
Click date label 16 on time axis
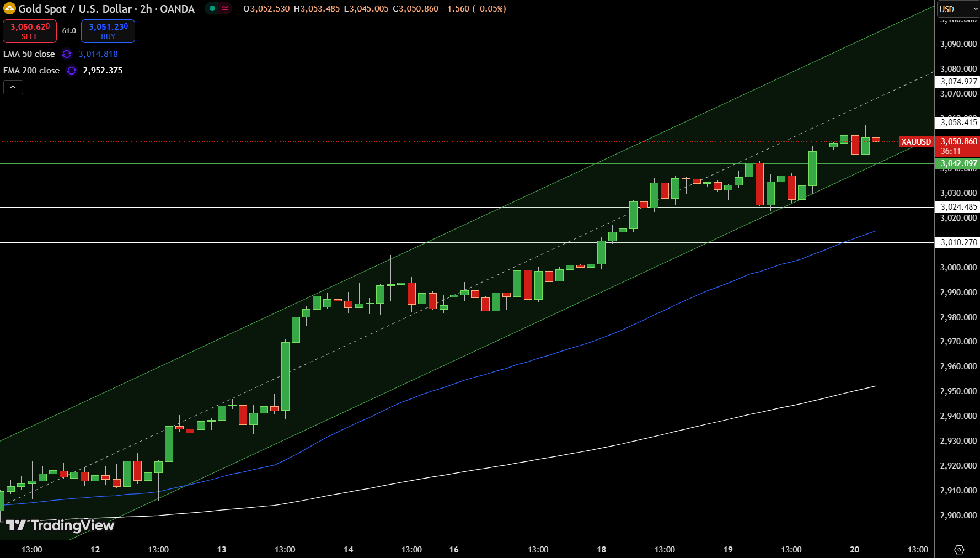[454, 550]
